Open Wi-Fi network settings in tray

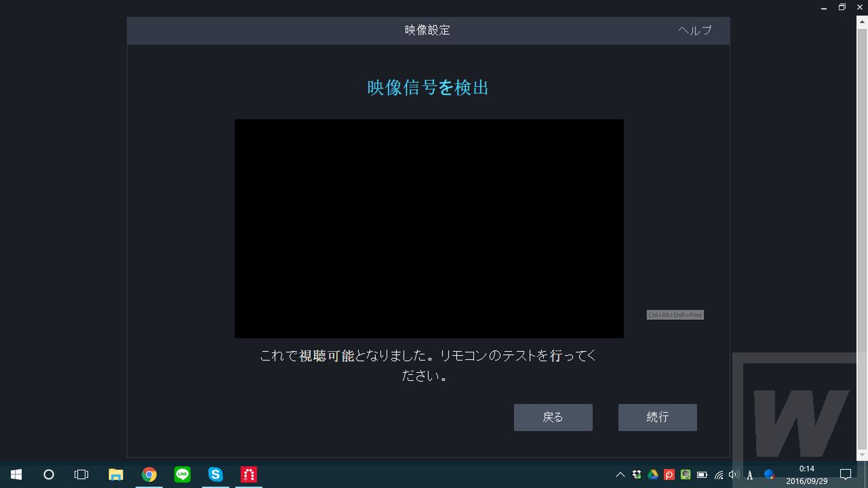click(718, 475)
